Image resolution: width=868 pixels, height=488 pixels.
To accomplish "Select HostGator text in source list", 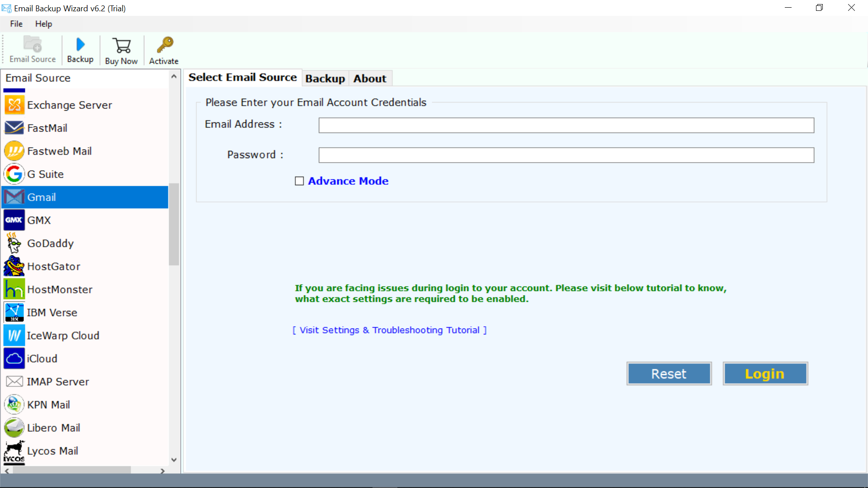I will point(54,266).
